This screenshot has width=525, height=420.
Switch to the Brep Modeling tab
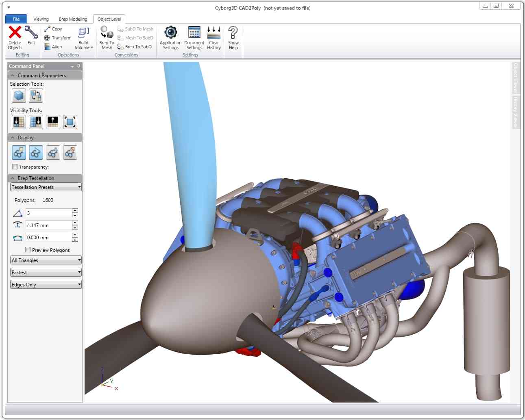[72, 19]
